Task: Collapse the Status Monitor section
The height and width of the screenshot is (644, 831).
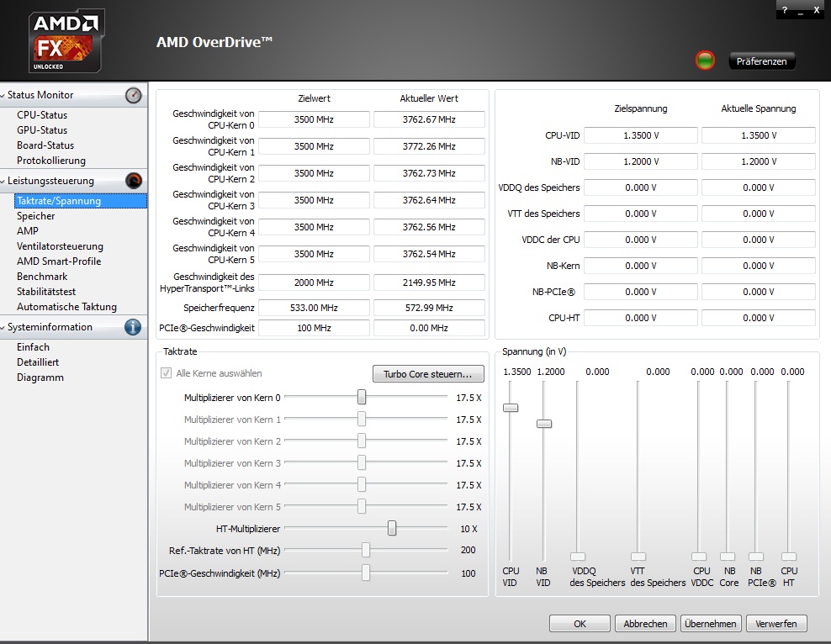Action: click(3, 95)
